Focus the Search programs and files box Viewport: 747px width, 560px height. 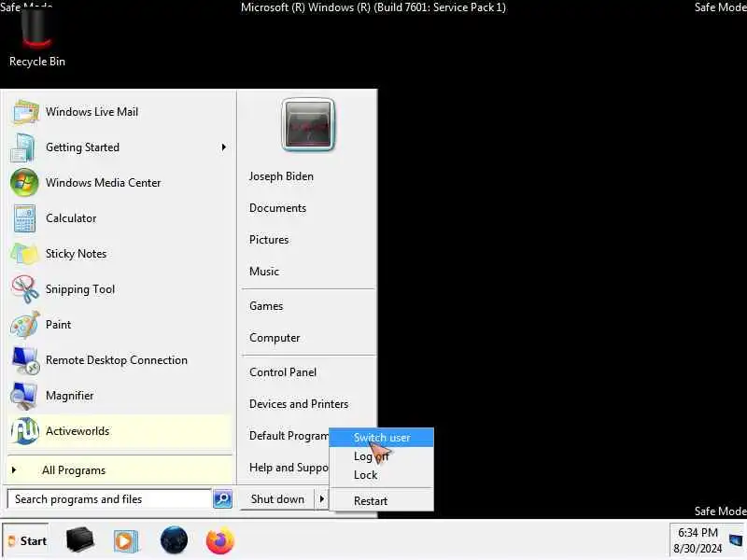pos(109,499)
